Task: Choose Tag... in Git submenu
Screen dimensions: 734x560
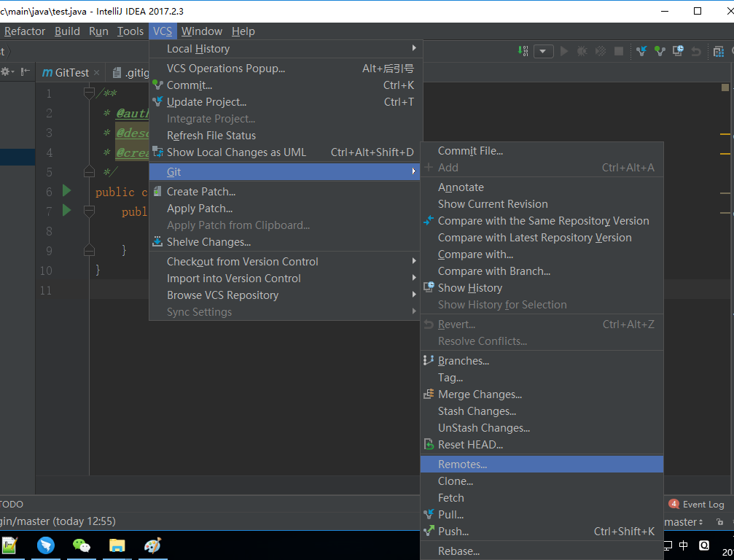Action: point(542,378)
